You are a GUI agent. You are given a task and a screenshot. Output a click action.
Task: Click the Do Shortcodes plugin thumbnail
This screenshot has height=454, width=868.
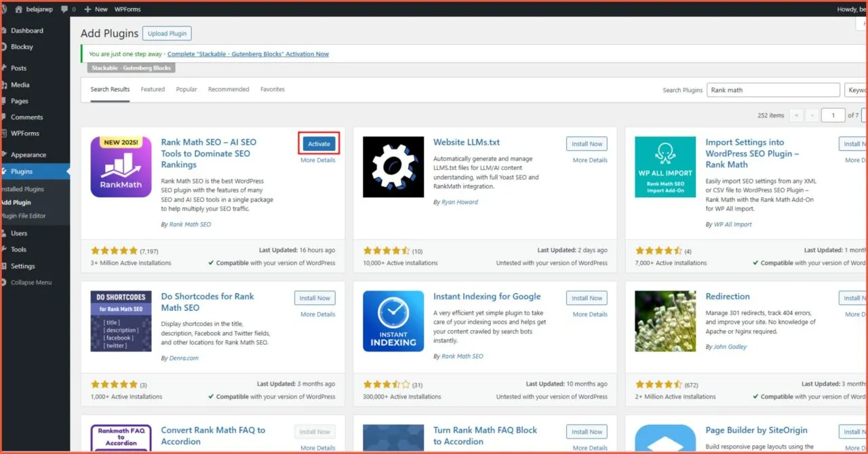point(121,321)
